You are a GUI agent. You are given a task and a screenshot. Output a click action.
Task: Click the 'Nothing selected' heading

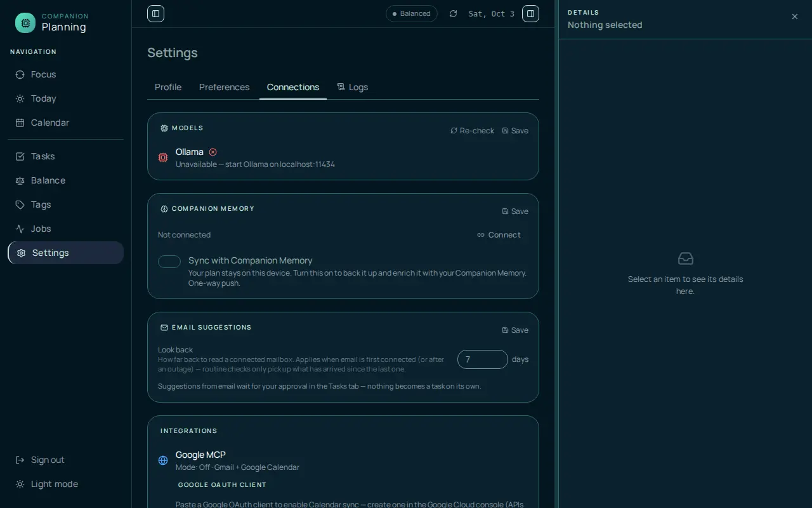(605, 25)
